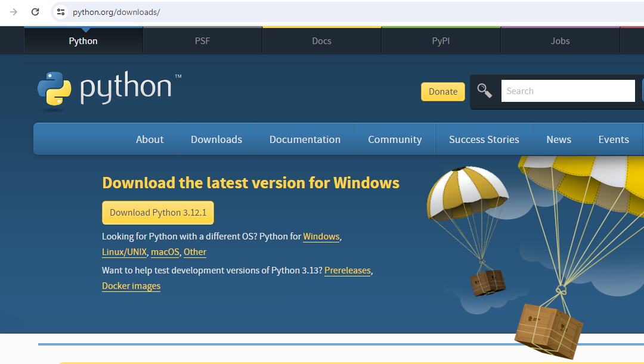
Task: Open the Community navigation menu
Action: (395, 139)
